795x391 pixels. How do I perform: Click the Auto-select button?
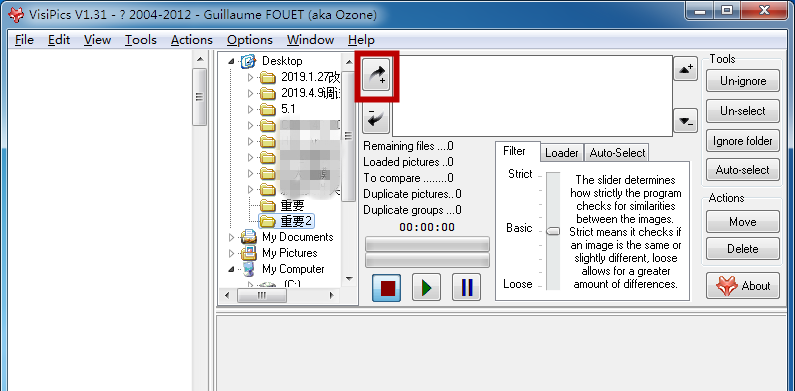click(x=743, y=170)
